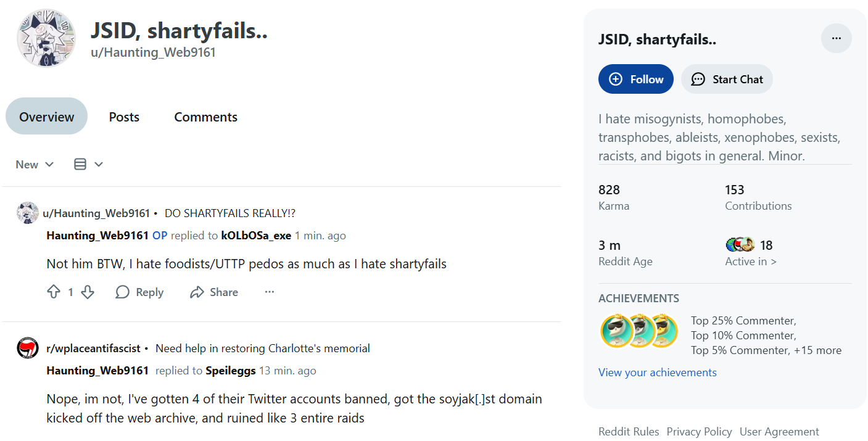The image size is (868, 441).
Task: Open the Privacy Policy link
Action: [699, 432]
